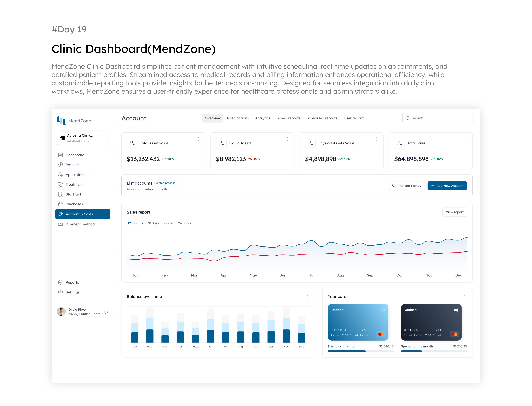Click the Mastercard logo on the blue card
Screen dimensions: 532x406
381,334
